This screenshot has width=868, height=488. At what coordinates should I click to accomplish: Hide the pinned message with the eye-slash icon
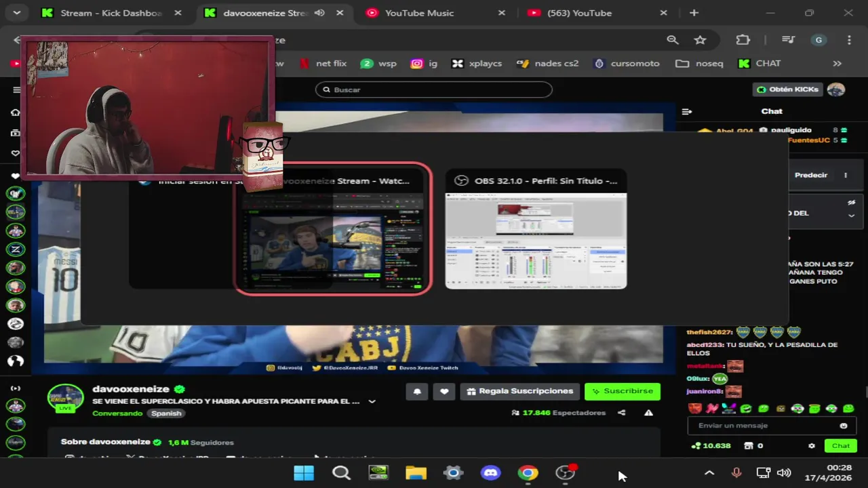pos(851,203)
